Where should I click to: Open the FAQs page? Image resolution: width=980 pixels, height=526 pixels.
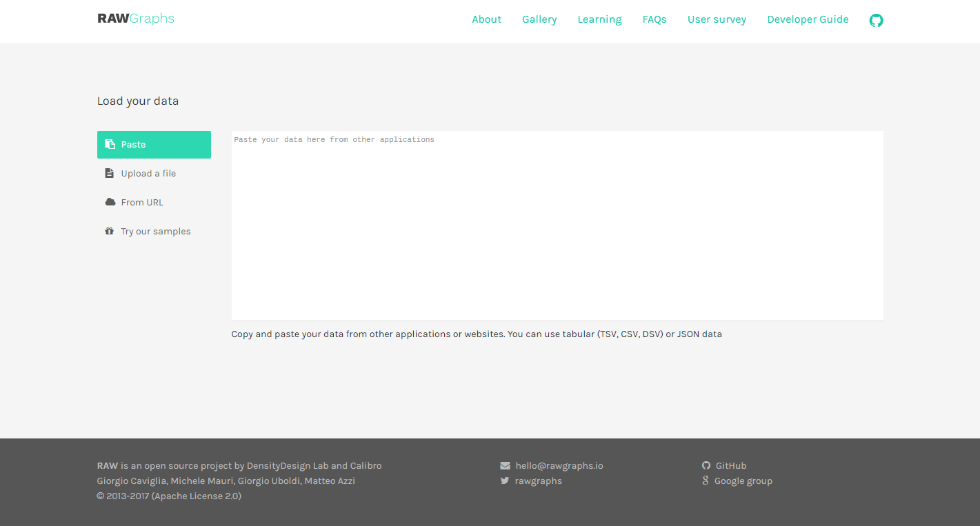(654, 19)
